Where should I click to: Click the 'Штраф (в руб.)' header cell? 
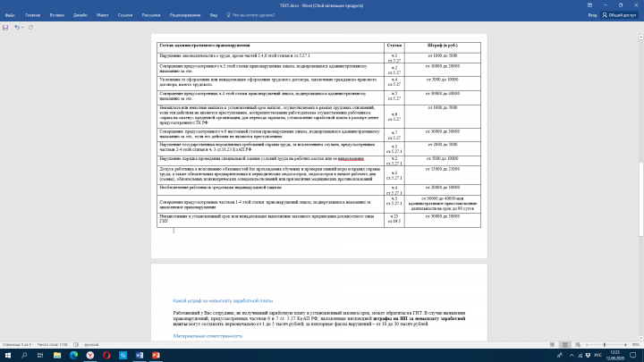[x=443, y=46]
